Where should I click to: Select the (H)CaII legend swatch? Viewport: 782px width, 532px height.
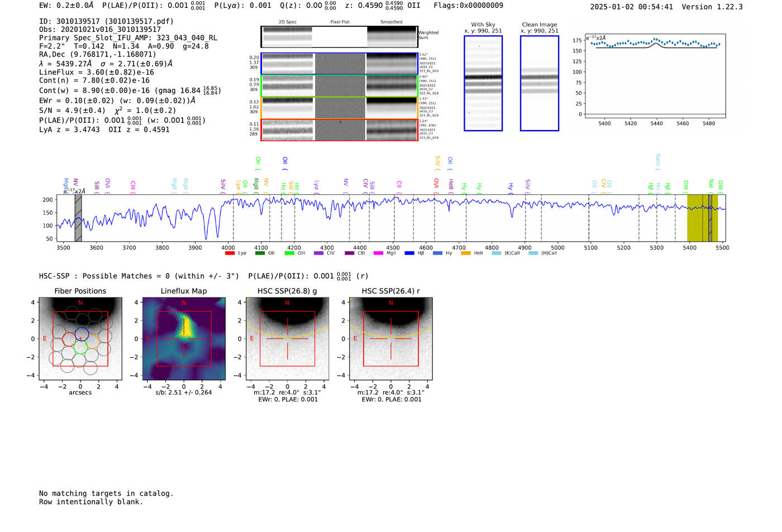click(x=533, y=253)
